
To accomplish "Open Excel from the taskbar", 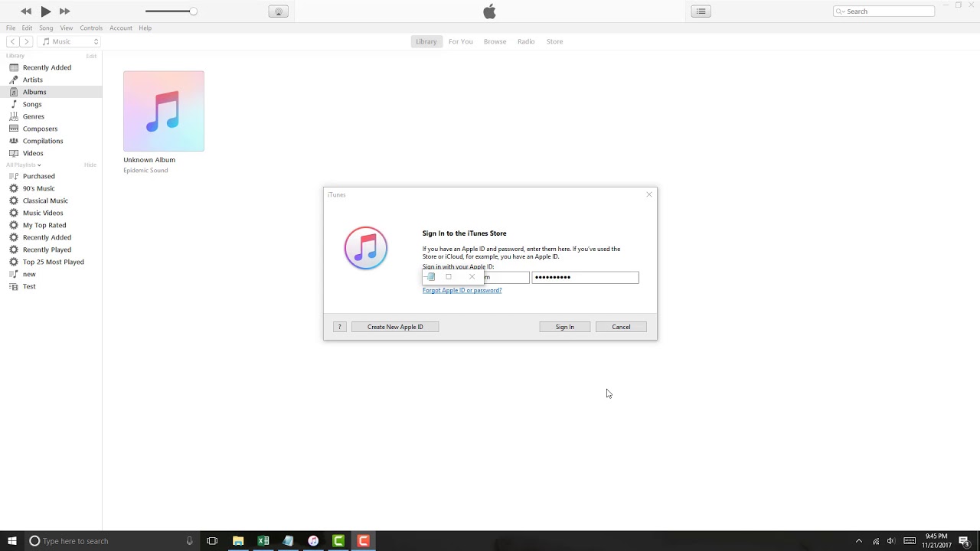I will pos(263,541).
